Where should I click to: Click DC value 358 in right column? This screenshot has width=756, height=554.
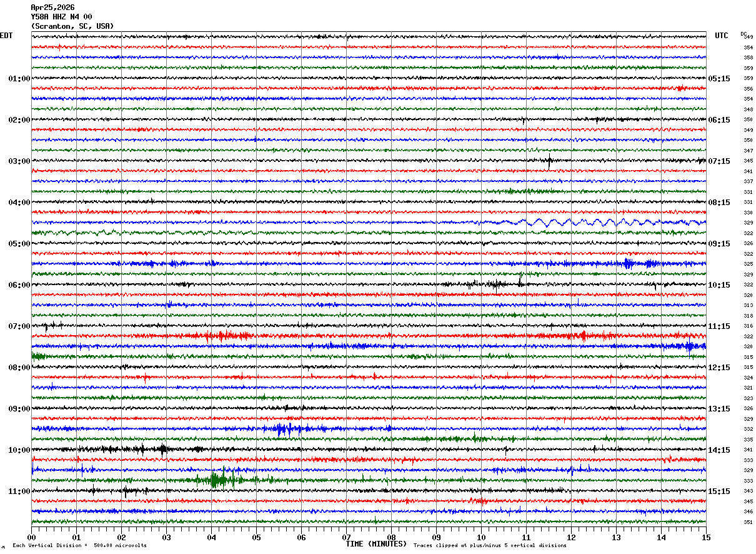[x=748, y=58]
